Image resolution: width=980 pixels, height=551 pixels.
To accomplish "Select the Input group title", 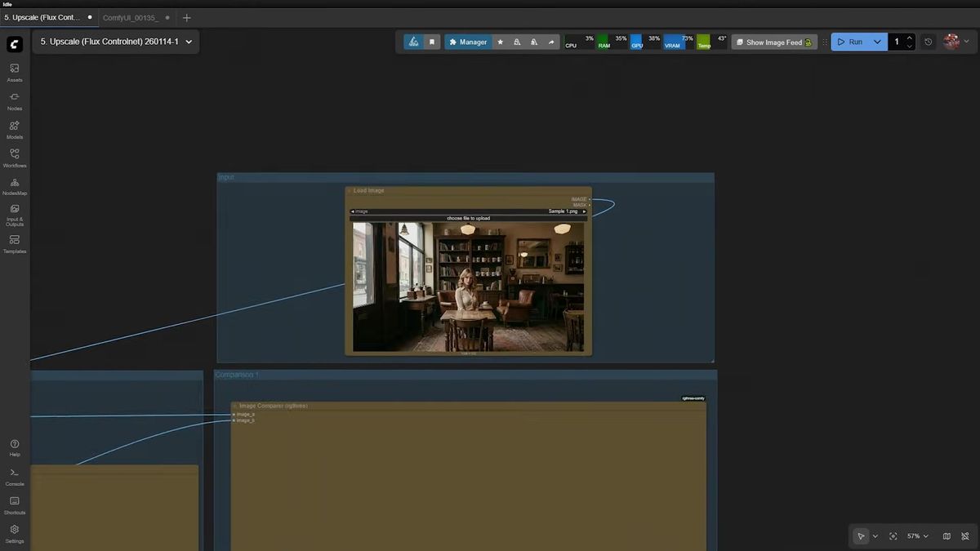I will pos(226,177).
